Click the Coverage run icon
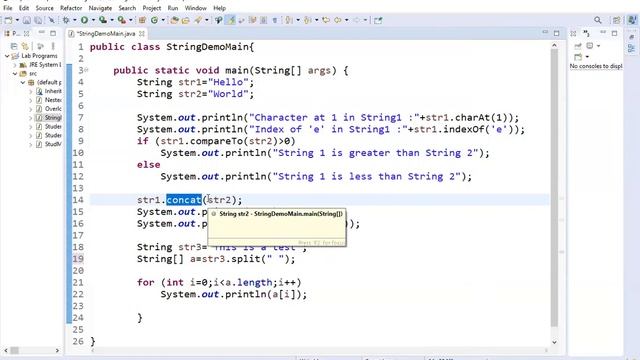The height and width of the screenshot is (360, 640). pos(103,20)
